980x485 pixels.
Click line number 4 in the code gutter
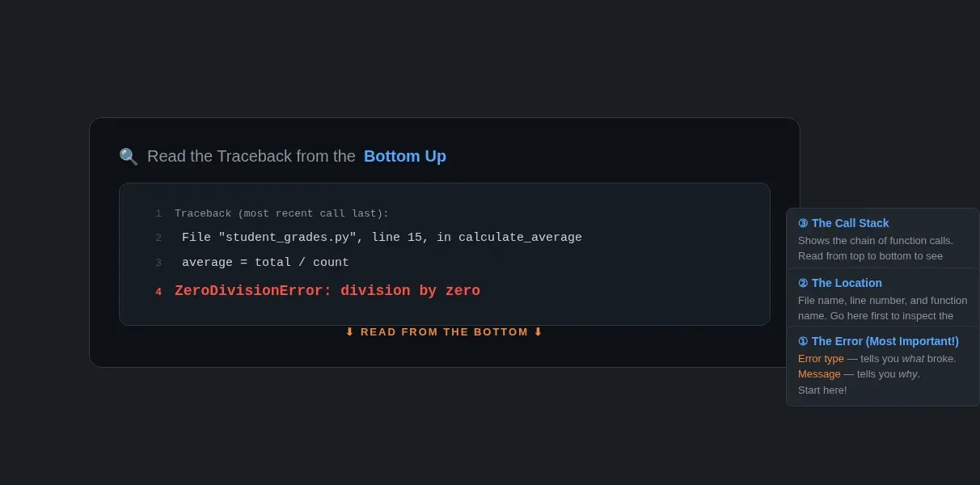(158, 292)
